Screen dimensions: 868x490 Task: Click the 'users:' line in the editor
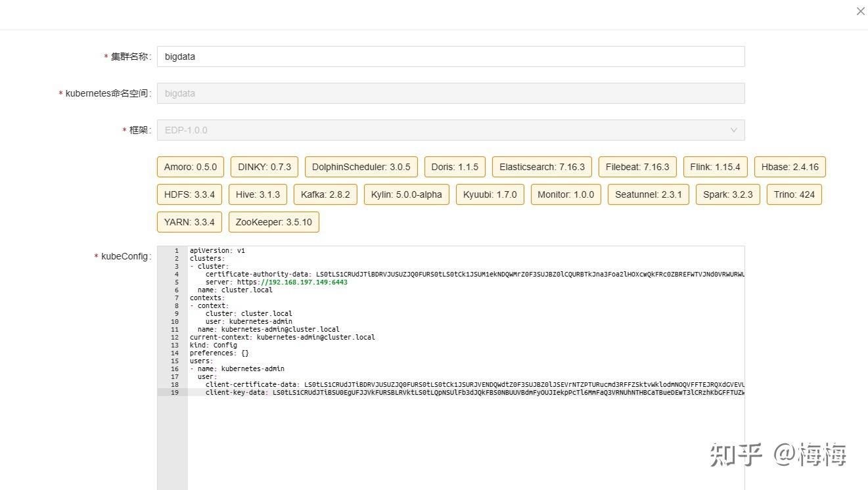(201, 361)
